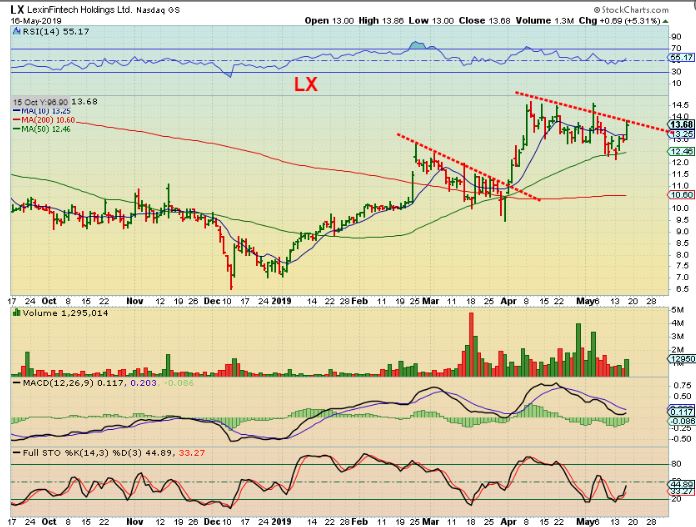Click the 55.17 RSI value tag on right axis

tap(681, 57)
